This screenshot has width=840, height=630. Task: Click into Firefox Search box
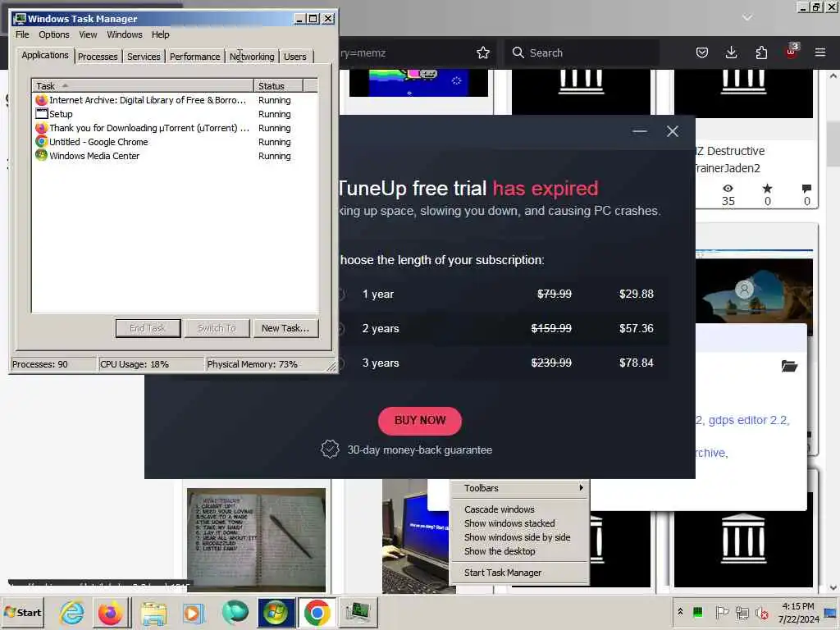tap(582, 52)
